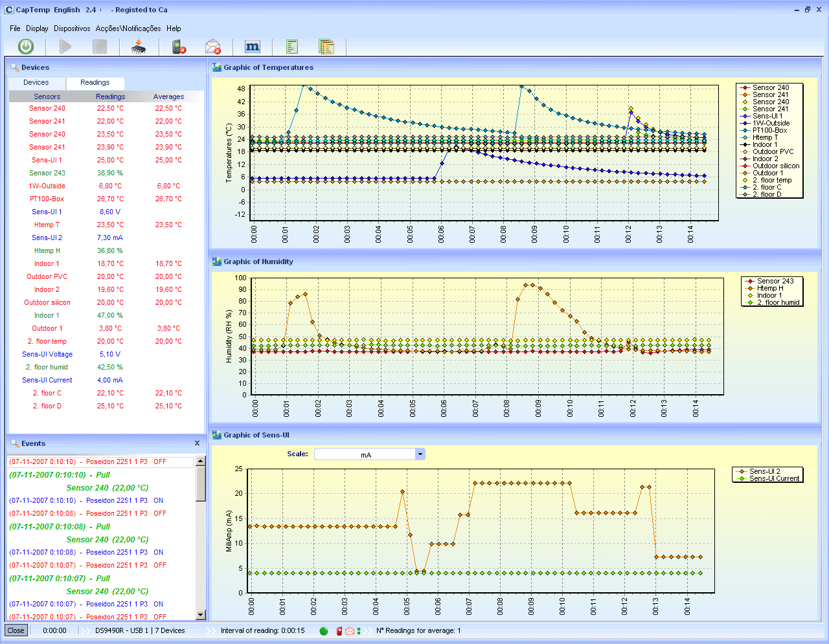Image resolution: width=829 pixels, height=644 pixels.
Task: Click the envelope icon in status bar
Action: 350,631
